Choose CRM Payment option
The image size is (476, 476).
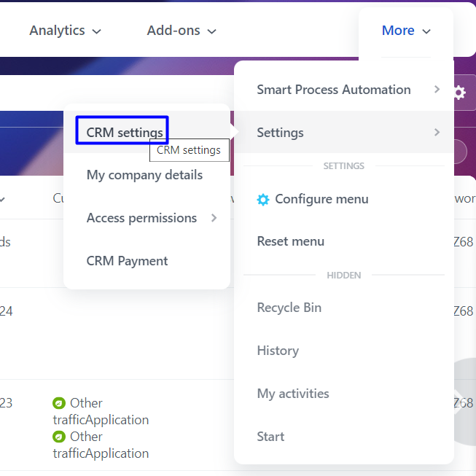[x=127, y=261]
